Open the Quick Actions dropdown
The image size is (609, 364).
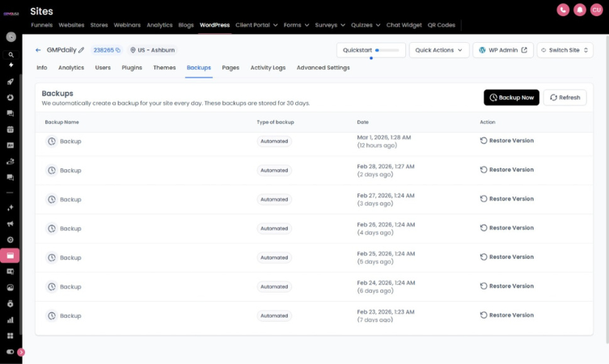pos(439,50)
